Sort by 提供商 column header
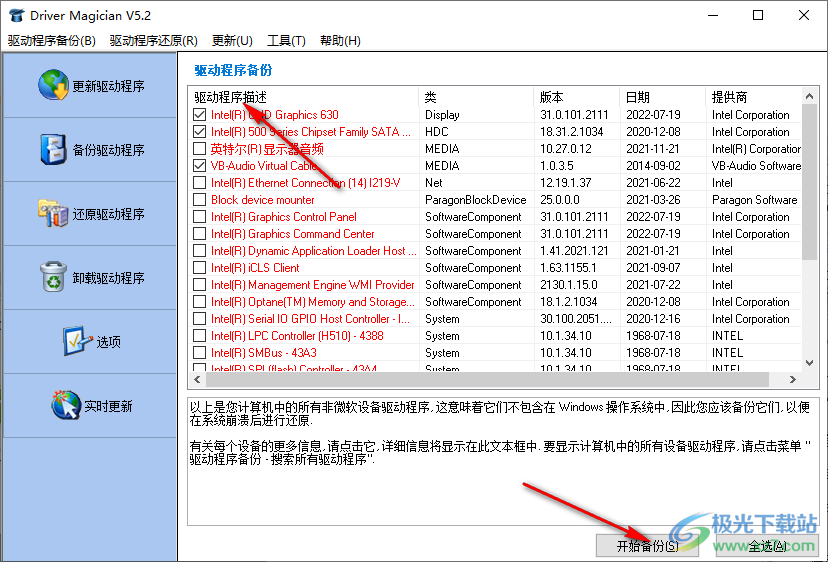This screenshot has width=828, height=562. coord(754,97)
